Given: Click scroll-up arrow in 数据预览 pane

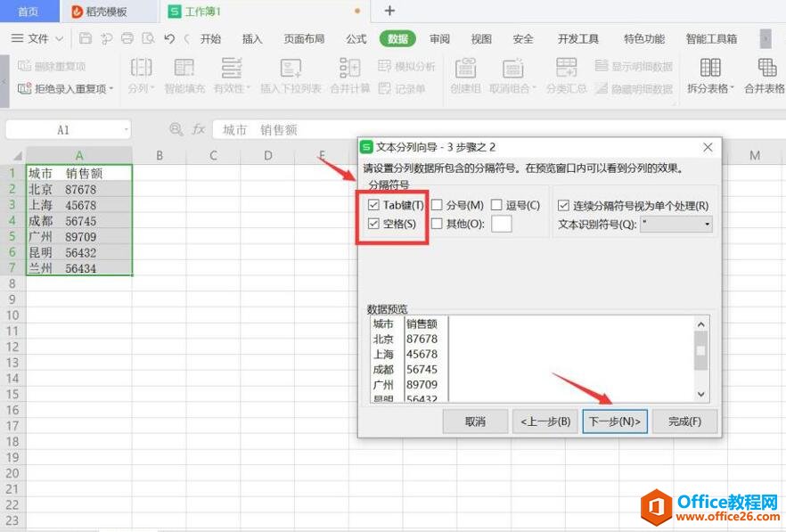Looking at the screenshot, I should (700, 324).
